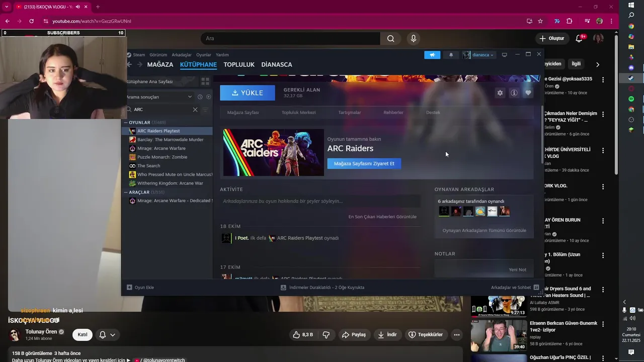Click the Steam megaphone announcements icon
Viewport: 644px width, 362px height.
tap(432, 55)
